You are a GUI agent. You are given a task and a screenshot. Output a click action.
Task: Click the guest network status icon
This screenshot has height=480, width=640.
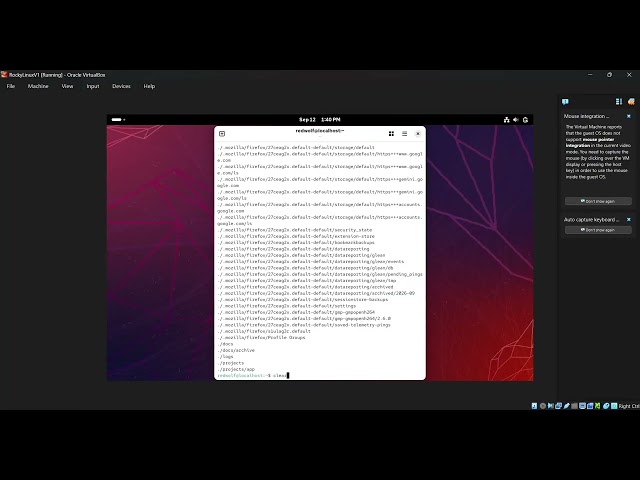tap(507, 120)
